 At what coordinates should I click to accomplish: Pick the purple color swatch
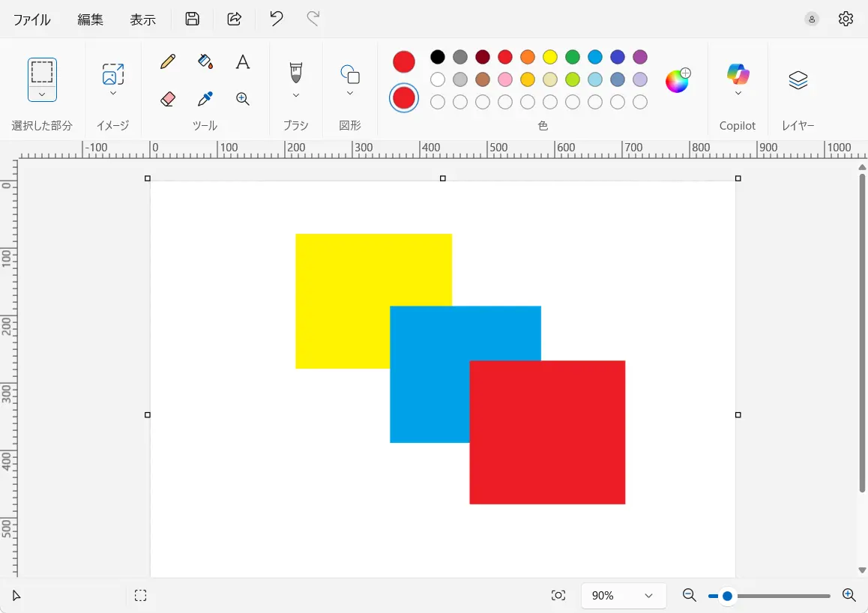640,57
